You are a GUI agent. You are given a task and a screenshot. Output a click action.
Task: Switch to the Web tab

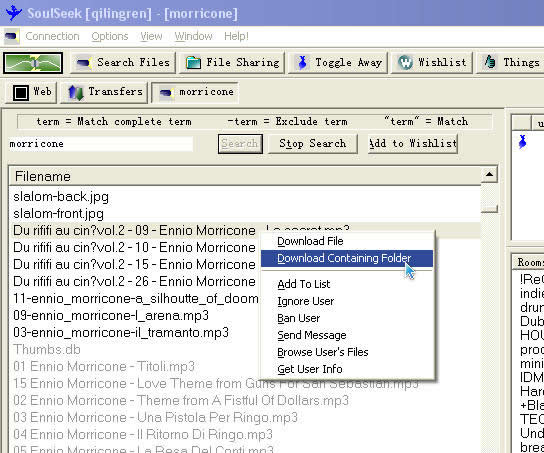pyautogui.click(x=31, y=93)
